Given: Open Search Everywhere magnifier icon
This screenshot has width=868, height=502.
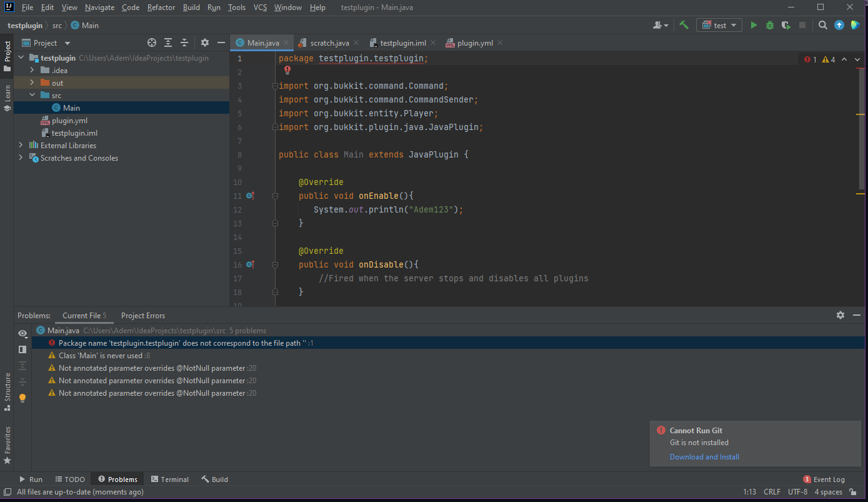Looking at the screenshot, I should tap(823, 25).
